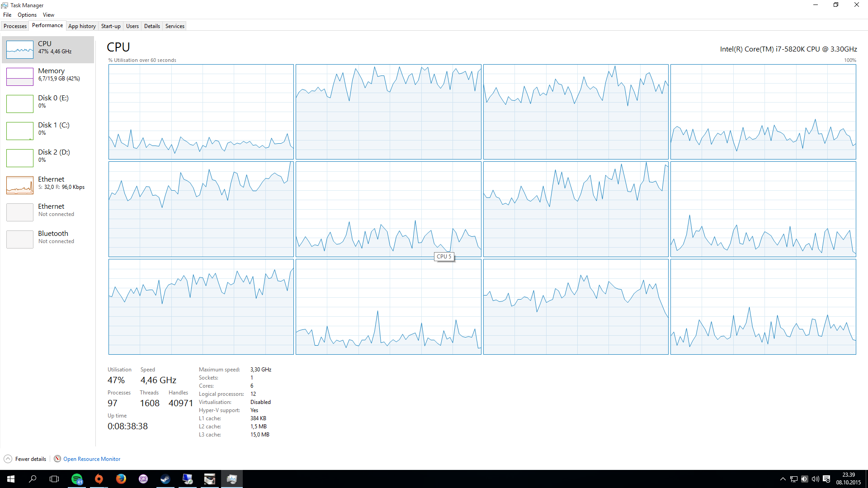Click the Fewer details label

click(x=31, y=459)
